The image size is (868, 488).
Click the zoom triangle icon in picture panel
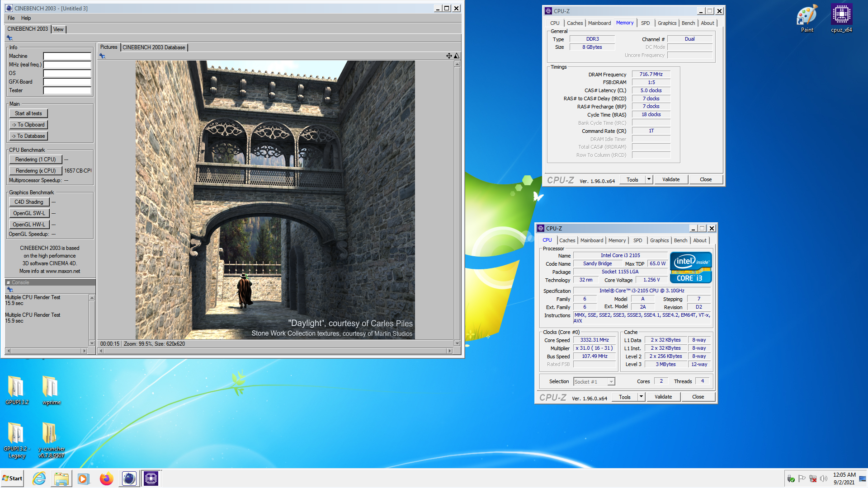tap(457, 56)
